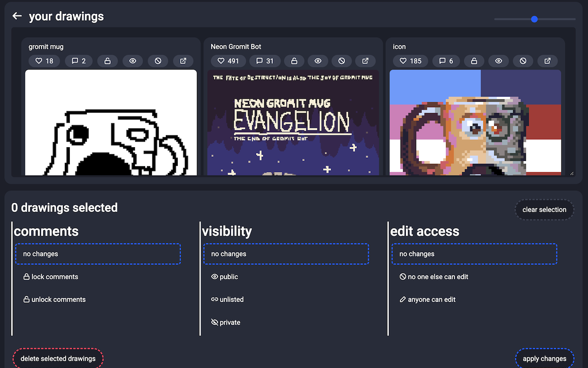Select the Neon Gromit Bot thumbnail
588x368 pixels.
pos(293,122)
